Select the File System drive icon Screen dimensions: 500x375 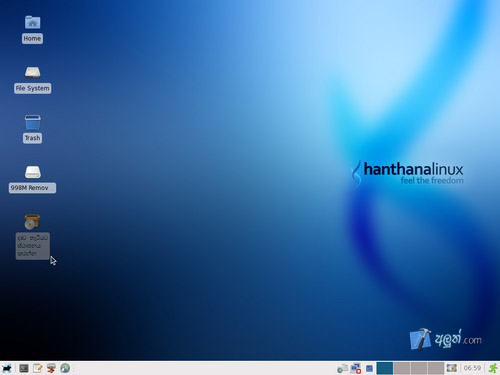tap(32, 72)
